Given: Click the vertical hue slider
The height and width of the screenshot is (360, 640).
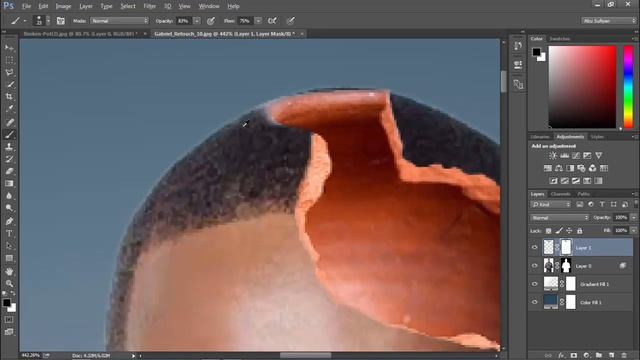Looking at the screenshot, I should 628,87.
